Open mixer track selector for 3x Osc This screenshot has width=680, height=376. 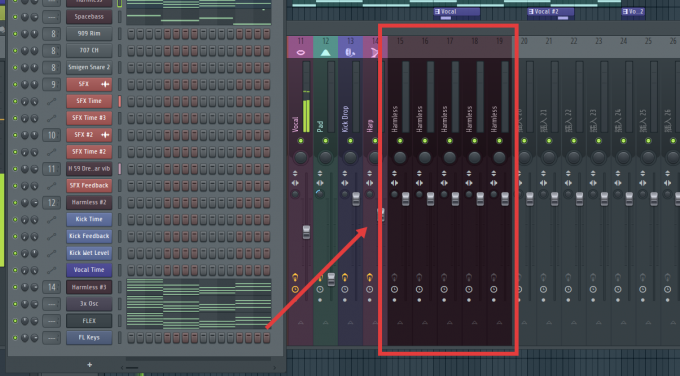[x=51, y=304]
